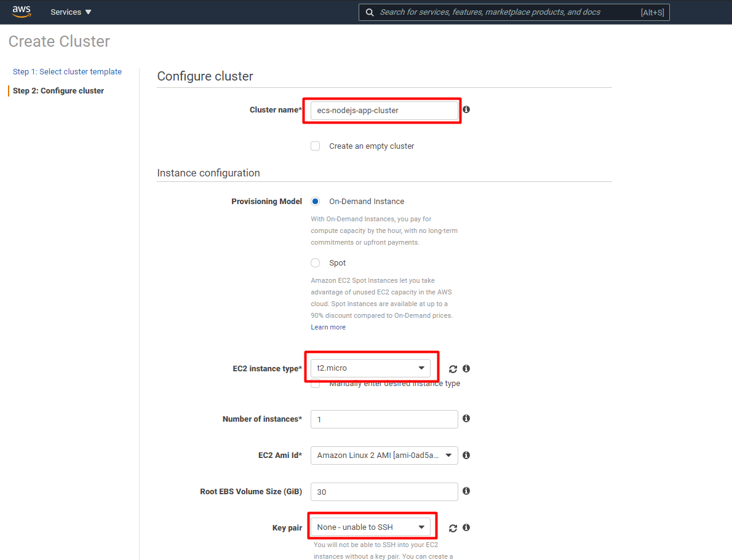Refresh the EC2 instance type list

point(453,368)
